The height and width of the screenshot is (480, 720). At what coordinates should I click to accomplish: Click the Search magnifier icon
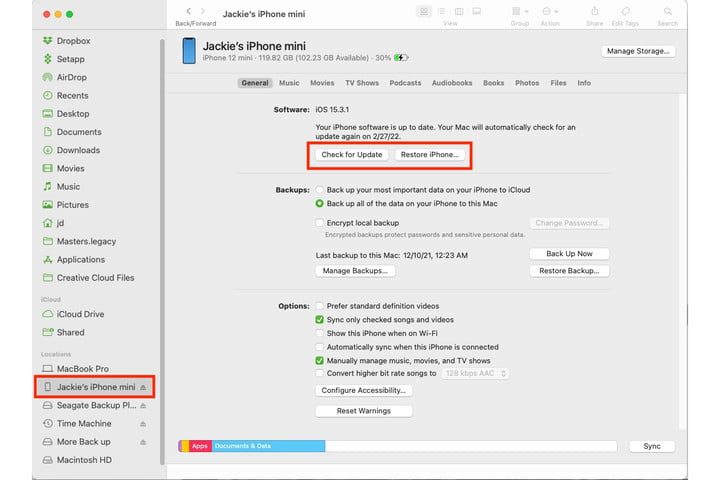pyautogui.click(x=667, y=11)
